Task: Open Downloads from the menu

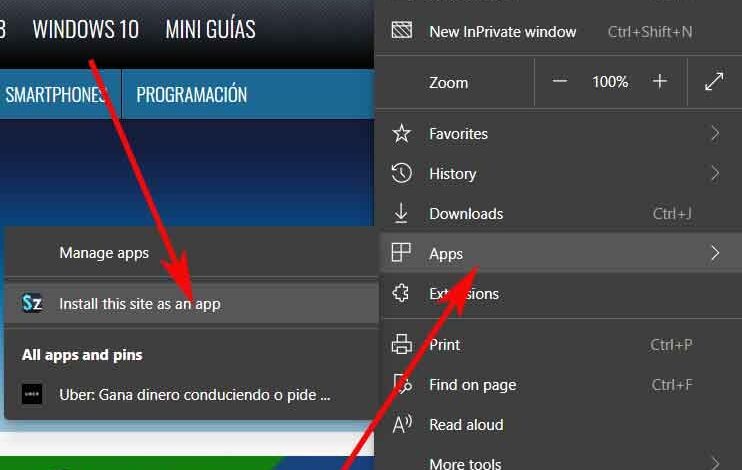Action: pyautogui.click(x=558, y=213)
